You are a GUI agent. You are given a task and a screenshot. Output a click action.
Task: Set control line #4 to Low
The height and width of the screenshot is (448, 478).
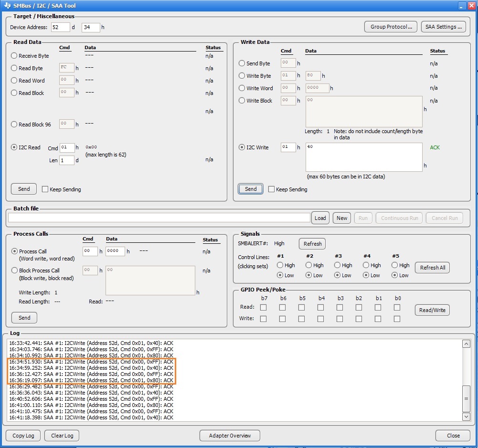(x=366, y=275)
